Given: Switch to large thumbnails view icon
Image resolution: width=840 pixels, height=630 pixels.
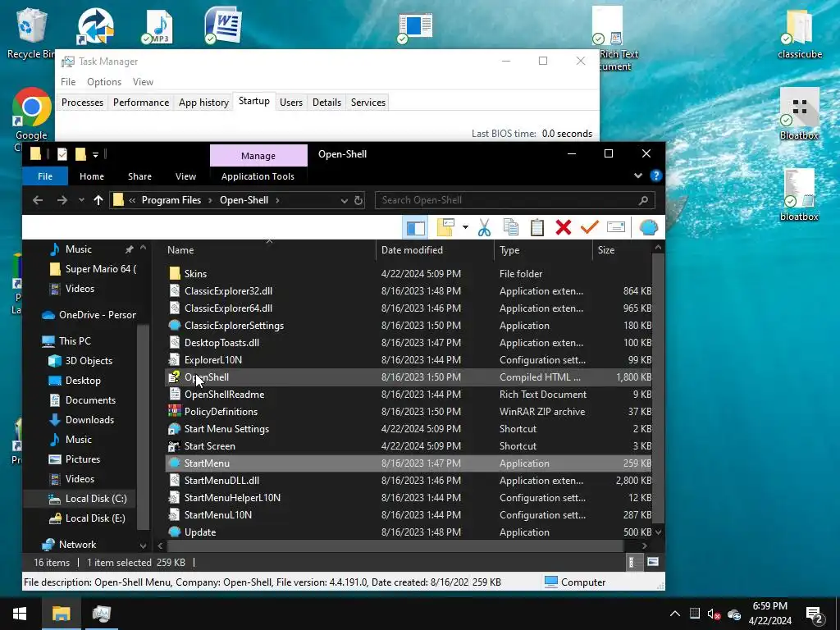Looking at the screenshot, I should point(652,562).
